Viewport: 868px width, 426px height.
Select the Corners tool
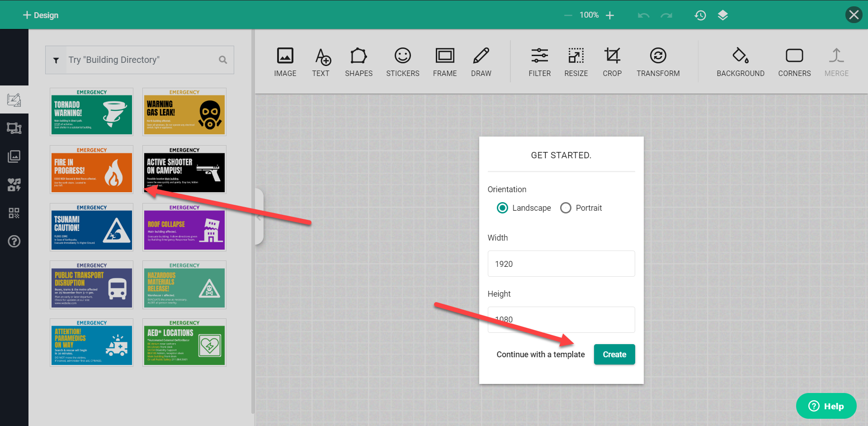[x=794, y=61]
